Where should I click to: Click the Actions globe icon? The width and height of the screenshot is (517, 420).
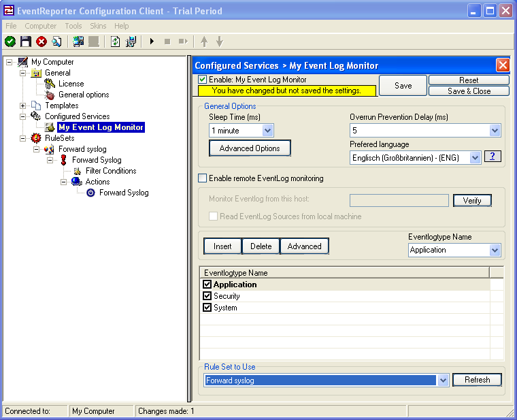[76, 182]
